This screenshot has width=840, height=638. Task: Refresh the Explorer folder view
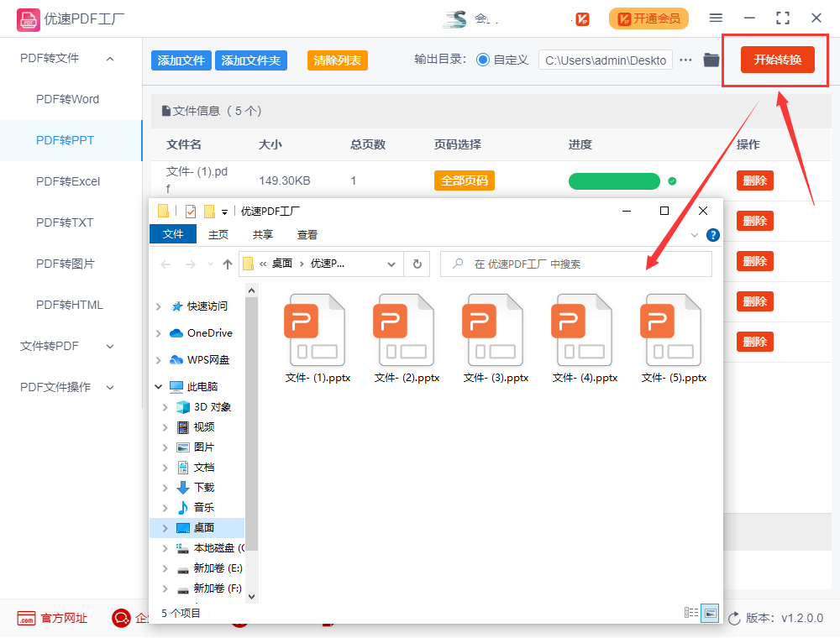[417, 264]
